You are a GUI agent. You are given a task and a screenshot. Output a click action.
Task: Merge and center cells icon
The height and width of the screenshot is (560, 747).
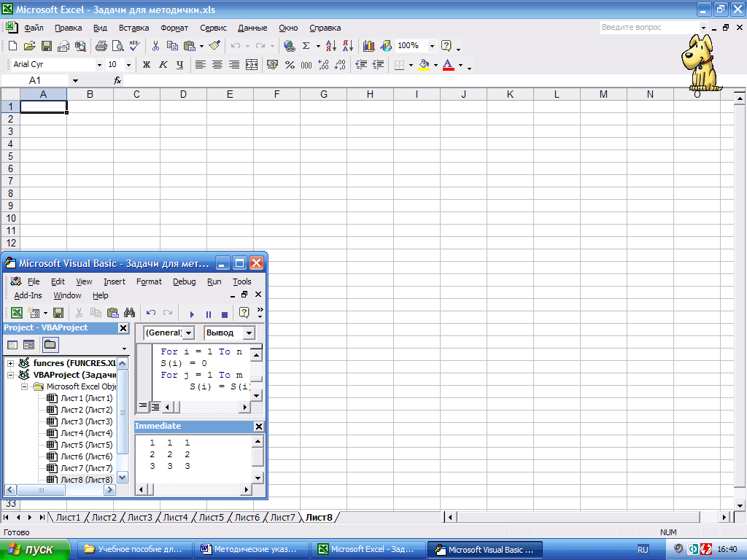[x=252, y=65]
